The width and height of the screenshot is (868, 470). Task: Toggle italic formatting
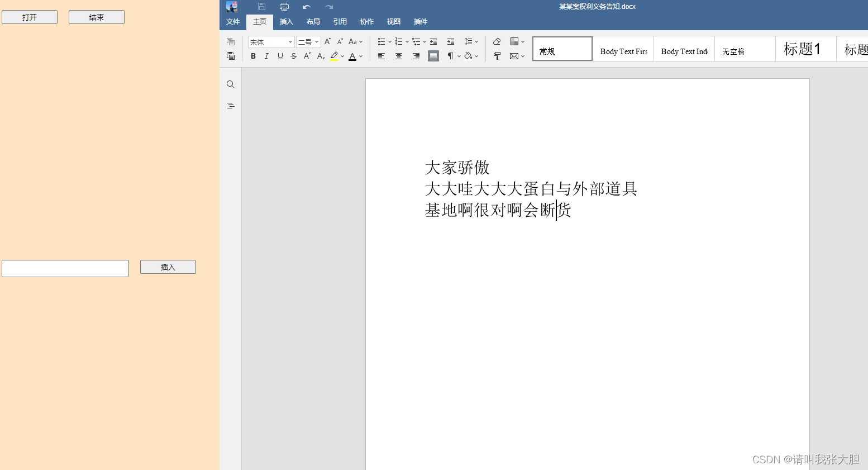266,56
